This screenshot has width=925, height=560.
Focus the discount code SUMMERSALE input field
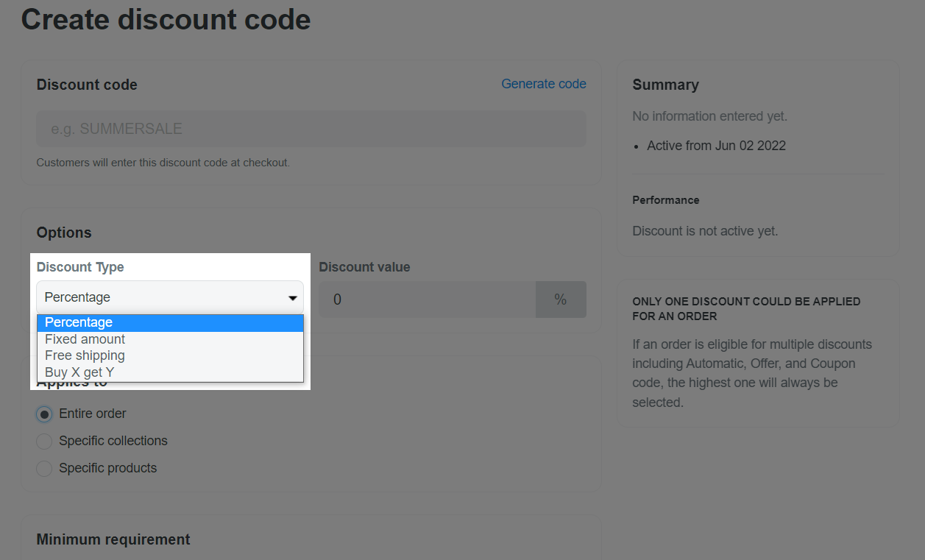(x=311, y=129)
